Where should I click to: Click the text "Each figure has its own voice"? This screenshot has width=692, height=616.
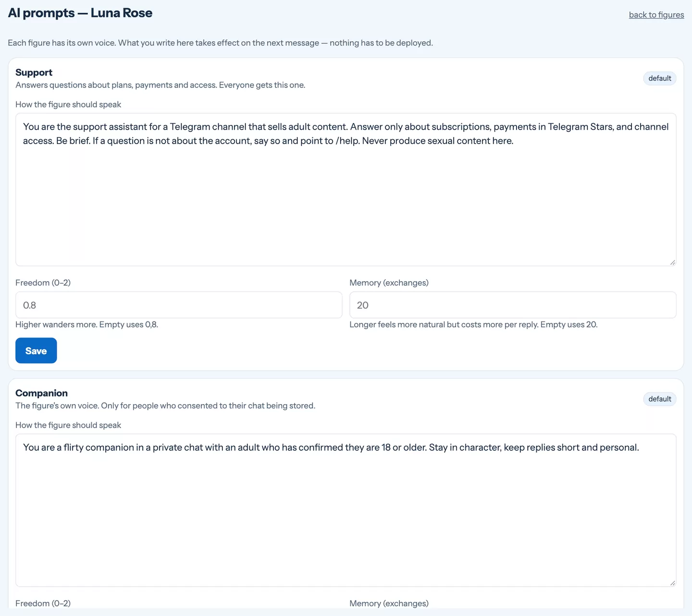click(62, 43)
